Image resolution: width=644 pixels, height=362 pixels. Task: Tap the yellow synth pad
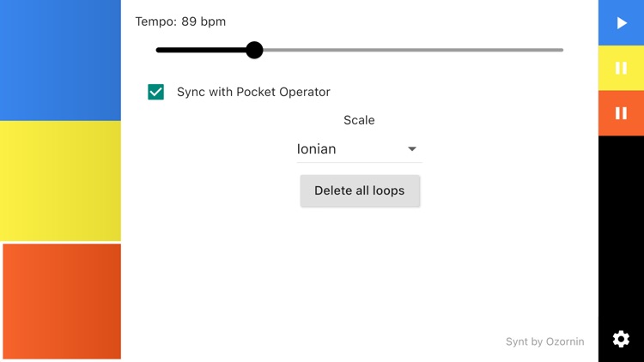pos(60,181)
